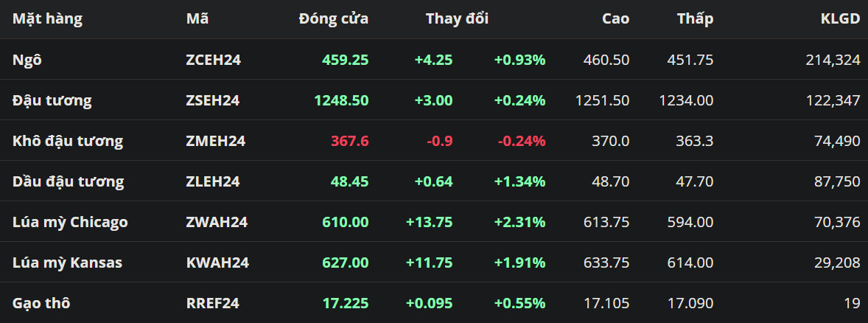Click contract code ZMEH24
The image size is (868, 323).
coord(215,141)
